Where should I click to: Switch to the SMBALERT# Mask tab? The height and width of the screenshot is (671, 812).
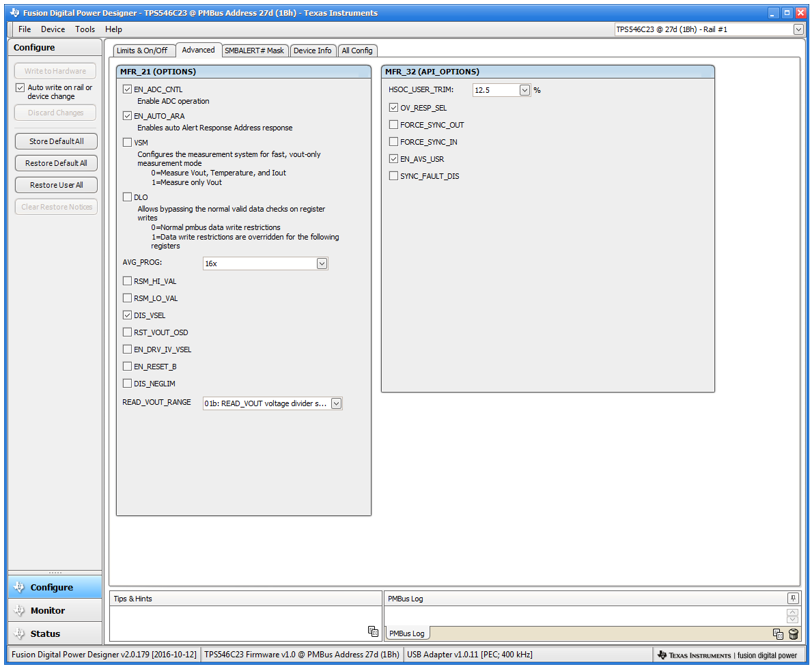(255, 50)
